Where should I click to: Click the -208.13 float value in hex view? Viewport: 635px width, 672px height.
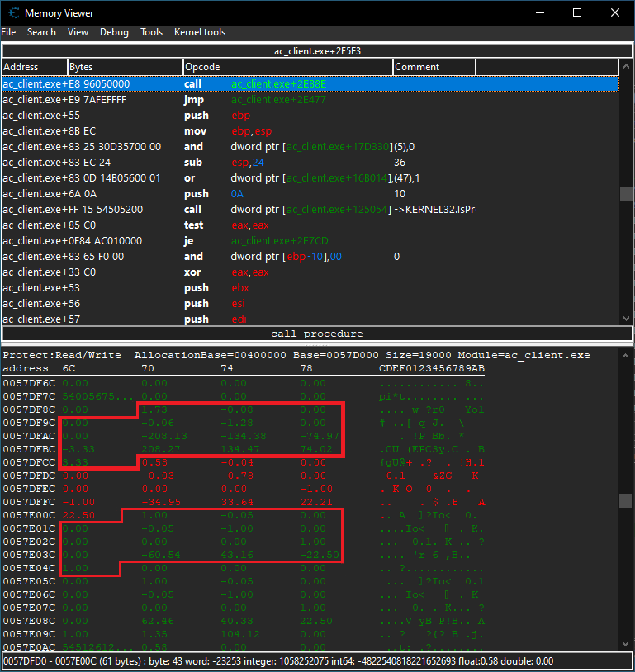164,436
